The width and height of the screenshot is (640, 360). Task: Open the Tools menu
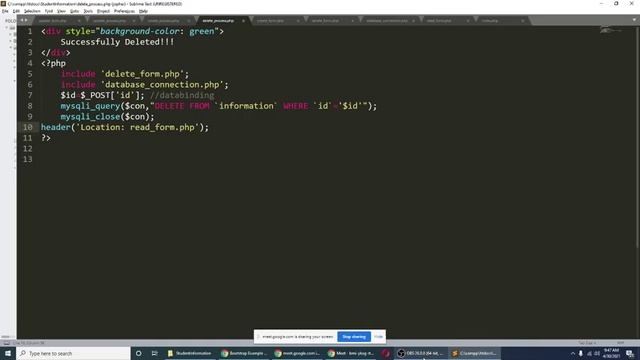click(x=88, y=11)
